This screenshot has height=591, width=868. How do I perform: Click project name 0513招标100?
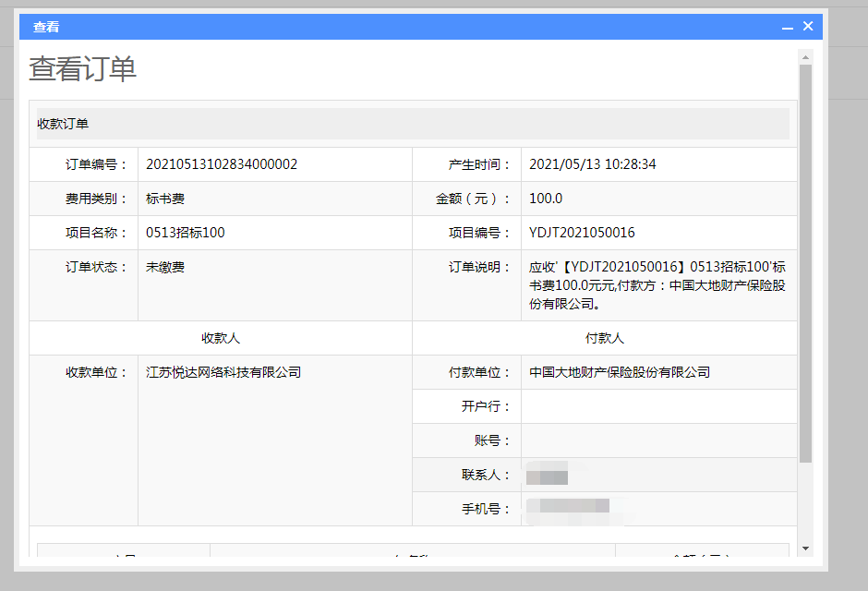[x=186, y=233]
